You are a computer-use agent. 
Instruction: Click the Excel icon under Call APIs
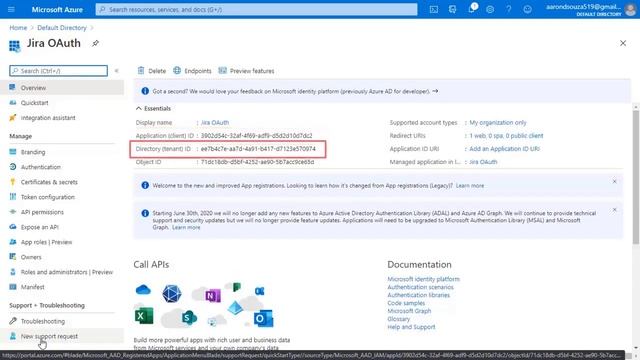(144, 316)
